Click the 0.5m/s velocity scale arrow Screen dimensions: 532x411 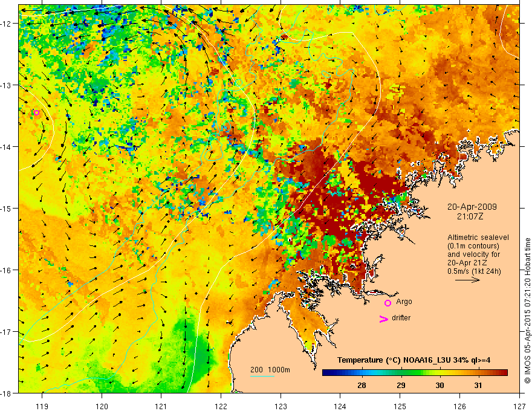[467, 280]
